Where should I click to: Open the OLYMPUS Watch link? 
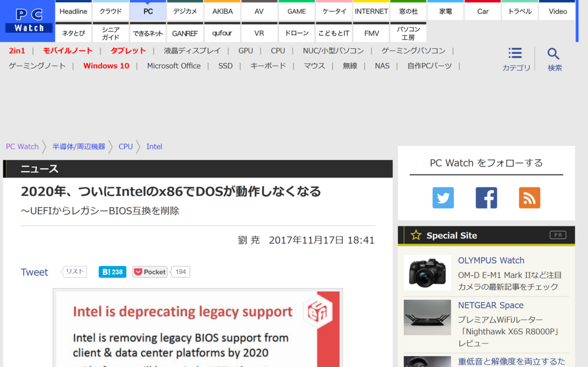tap(491, 260)
